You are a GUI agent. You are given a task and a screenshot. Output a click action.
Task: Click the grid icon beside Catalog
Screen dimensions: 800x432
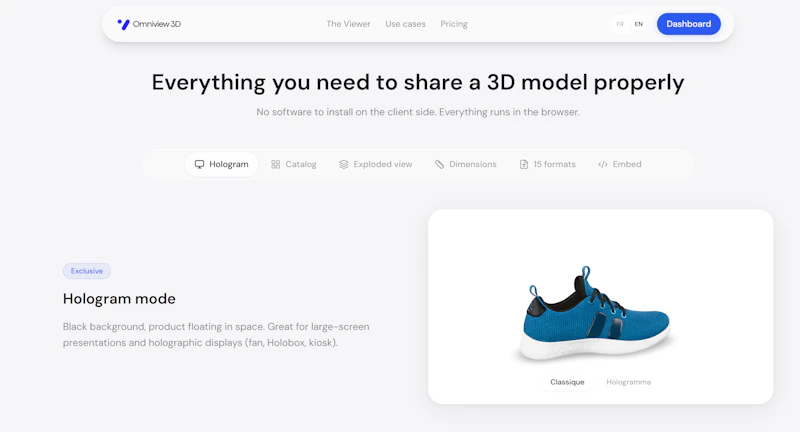pyautogui.click(x=276, y=164)
